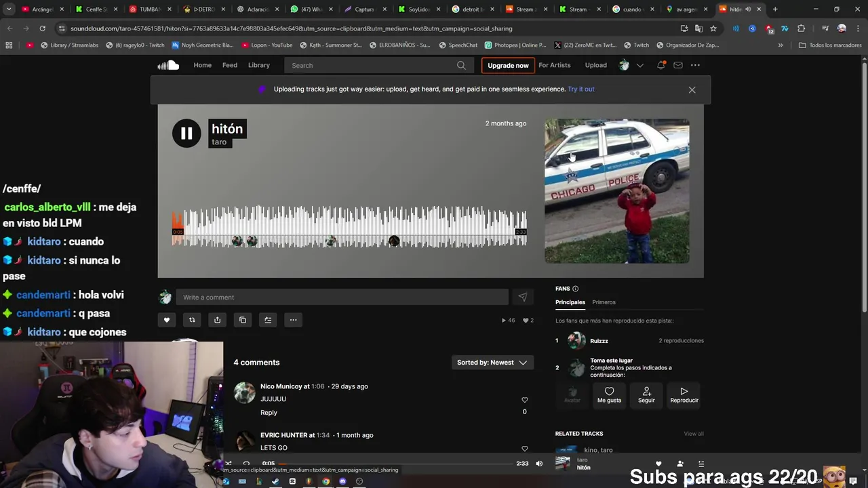Like EVRIC HUNTER's LETS GO comment
The width and height of the screenshot is (868, 488).
[524, 449]
